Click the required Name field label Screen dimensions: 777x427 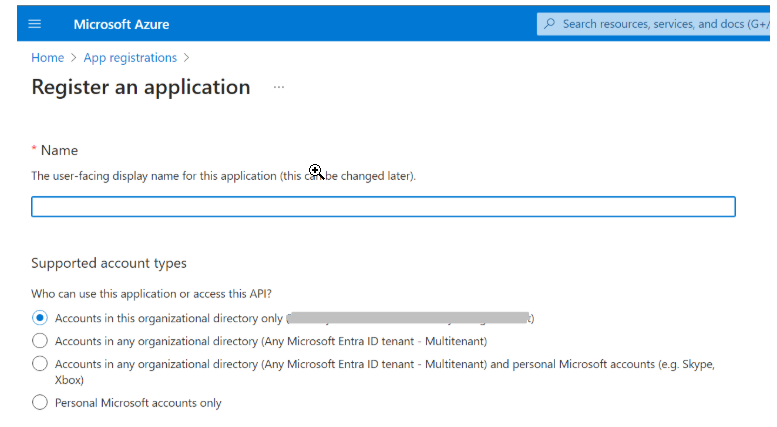click(x=58, y=150)
